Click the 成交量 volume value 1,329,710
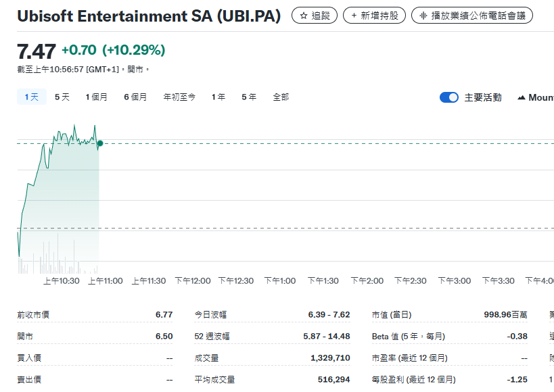Screen dimensions: 554x392 330,358
